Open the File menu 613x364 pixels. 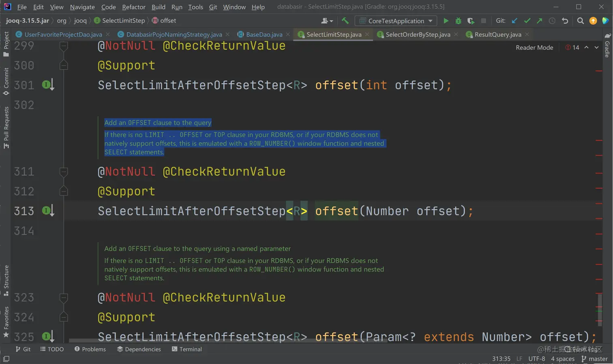pyautogui.click(x=22, y=7)
